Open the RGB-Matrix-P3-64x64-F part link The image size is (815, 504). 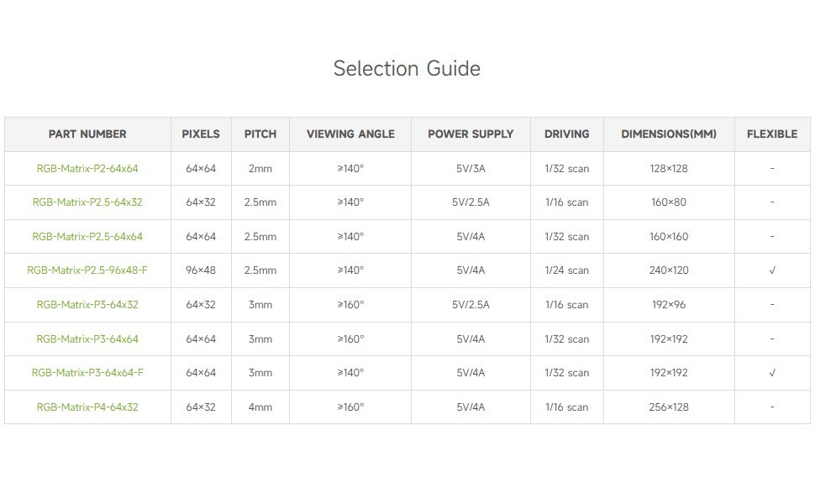point(87,373)
